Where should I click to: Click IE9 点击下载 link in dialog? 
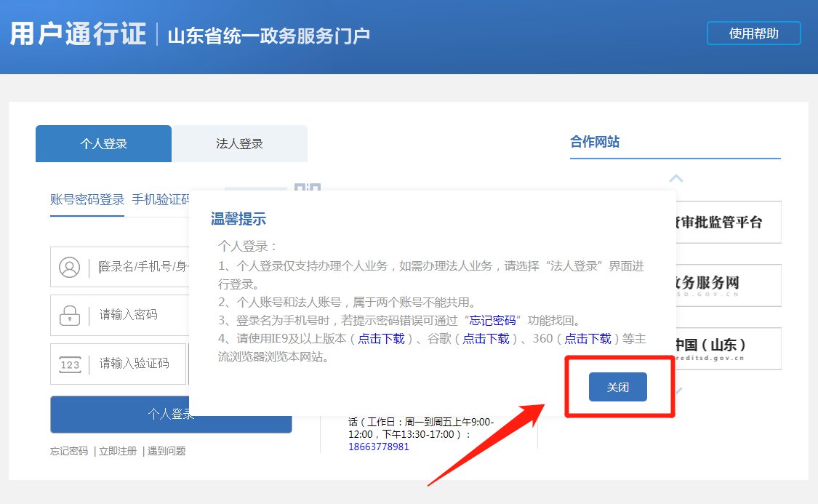(381, 339)
